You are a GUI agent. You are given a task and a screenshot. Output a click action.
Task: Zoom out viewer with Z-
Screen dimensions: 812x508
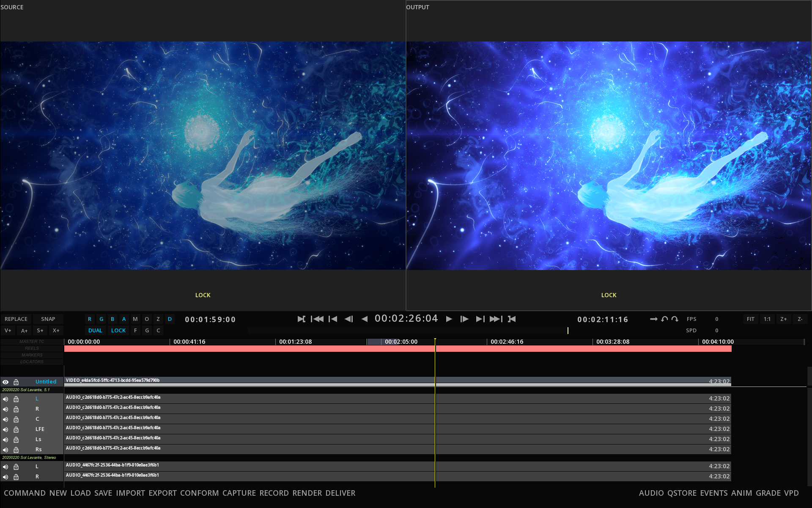coord(800,319)
